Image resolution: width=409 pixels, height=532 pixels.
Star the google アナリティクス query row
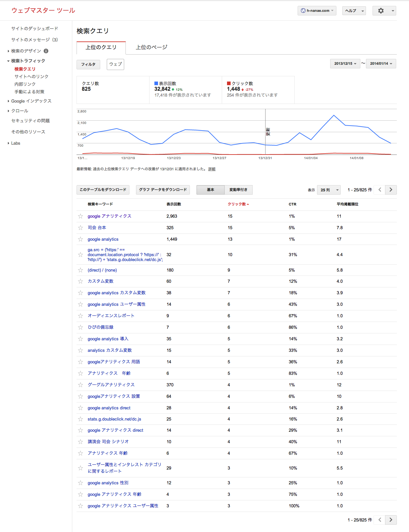tap(80, 216)
